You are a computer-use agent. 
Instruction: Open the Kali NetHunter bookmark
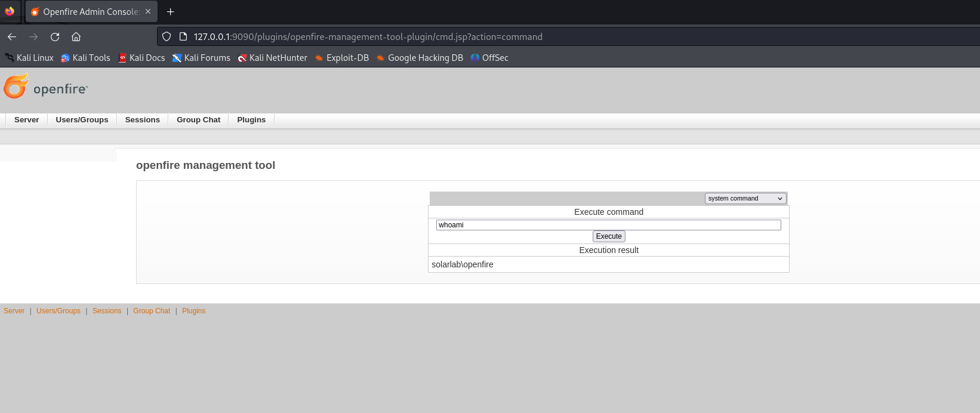(272, 58)
